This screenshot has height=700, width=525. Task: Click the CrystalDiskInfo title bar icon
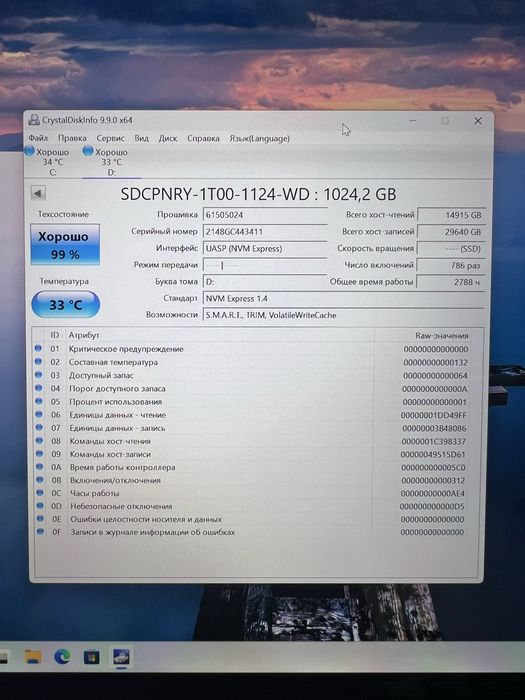pos(33,120)
